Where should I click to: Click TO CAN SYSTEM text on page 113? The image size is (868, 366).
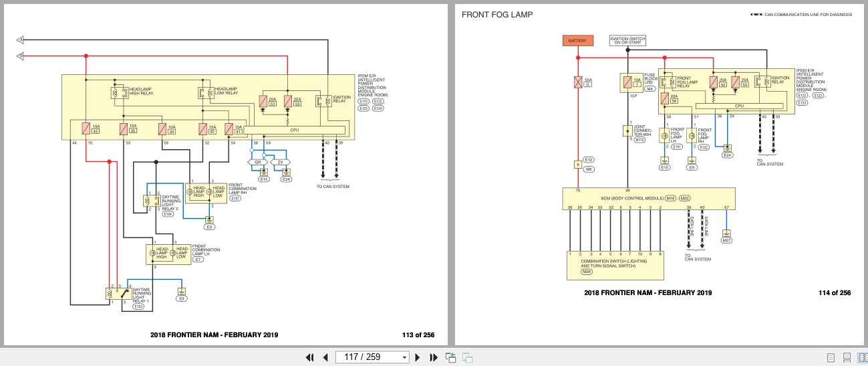pyautogui.click(x=332, y=187)
